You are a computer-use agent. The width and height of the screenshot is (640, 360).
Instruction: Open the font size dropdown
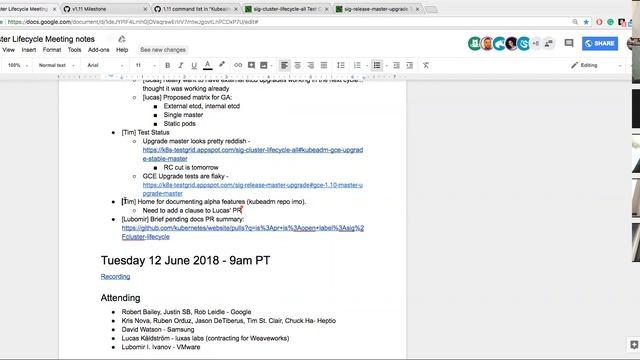(145, 65)
